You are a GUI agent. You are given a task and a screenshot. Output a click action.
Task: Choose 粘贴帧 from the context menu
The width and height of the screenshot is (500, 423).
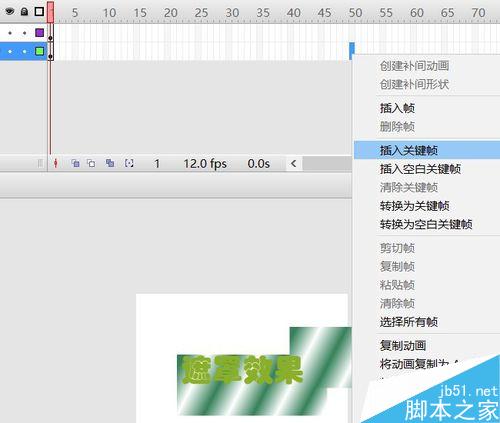[397, 285]
